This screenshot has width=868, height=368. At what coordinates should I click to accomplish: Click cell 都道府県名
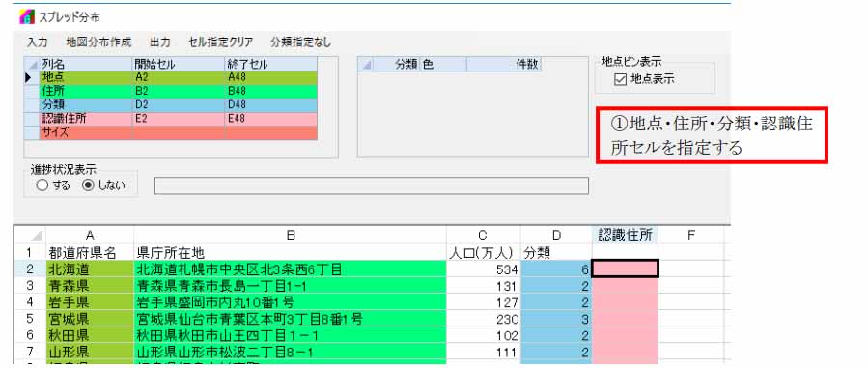[90, 253]
